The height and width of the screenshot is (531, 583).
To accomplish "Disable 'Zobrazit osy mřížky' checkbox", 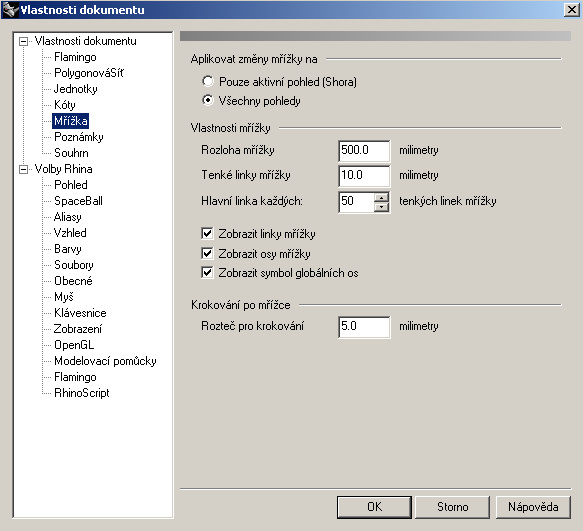I will coord(207,253).
